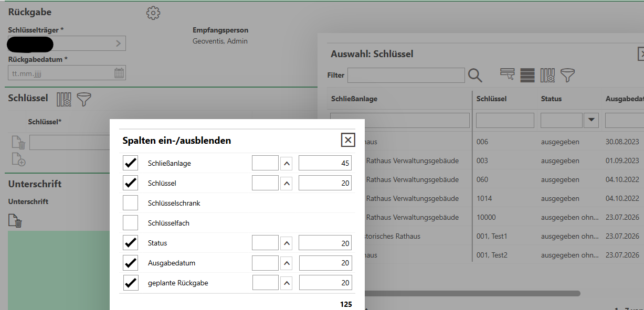The width and height of the screenshot is (644, 310).
Task: Open the Status column filter dropdown
Action: tap(592, 120)
